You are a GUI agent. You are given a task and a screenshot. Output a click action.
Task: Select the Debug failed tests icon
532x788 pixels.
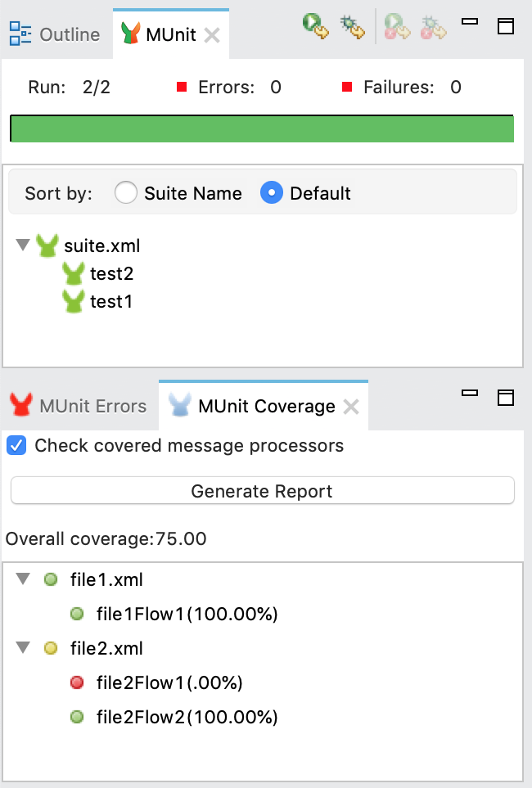(x=432, y=27)
